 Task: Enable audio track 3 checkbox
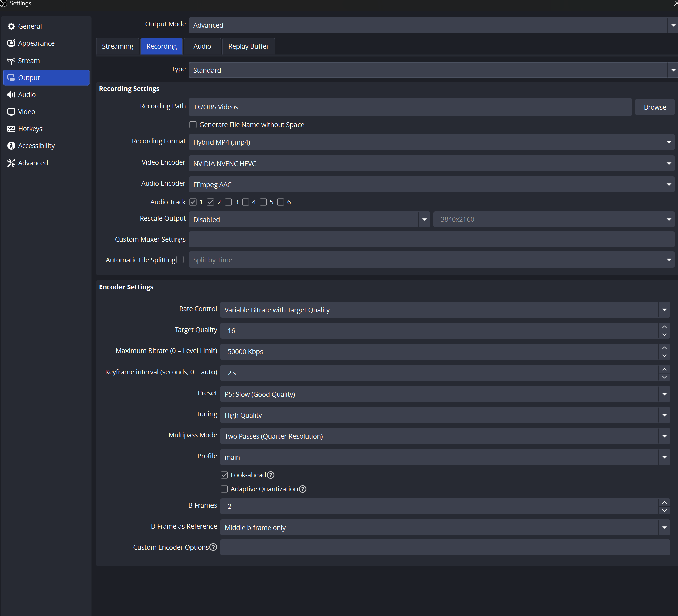[228, 202]
